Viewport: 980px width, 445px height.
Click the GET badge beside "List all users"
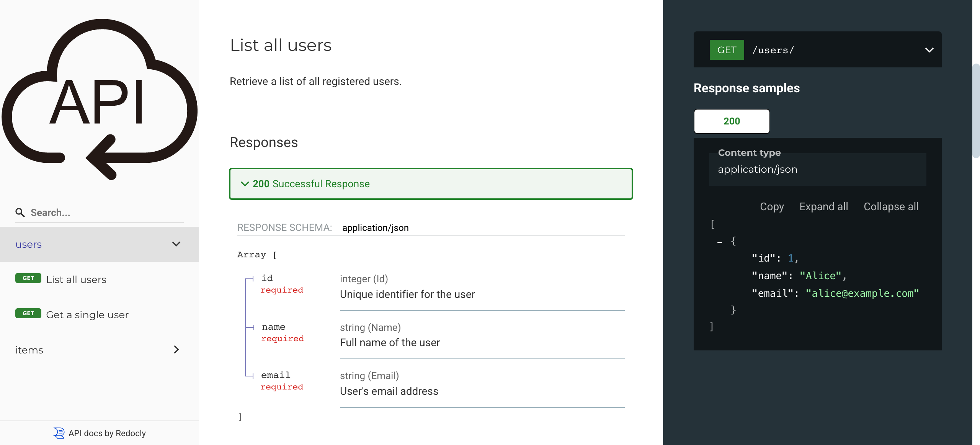28,278
